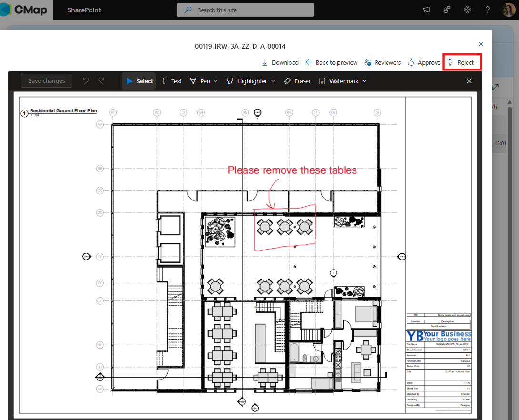Close the document dialog with blue X
Screen dimensions: 519x420
click(x=481, y=44)
